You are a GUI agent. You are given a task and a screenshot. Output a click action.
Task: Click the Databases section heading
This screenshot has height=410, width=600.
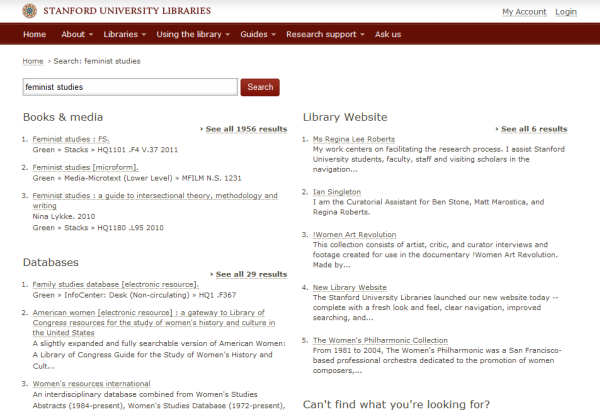point(51,262)
